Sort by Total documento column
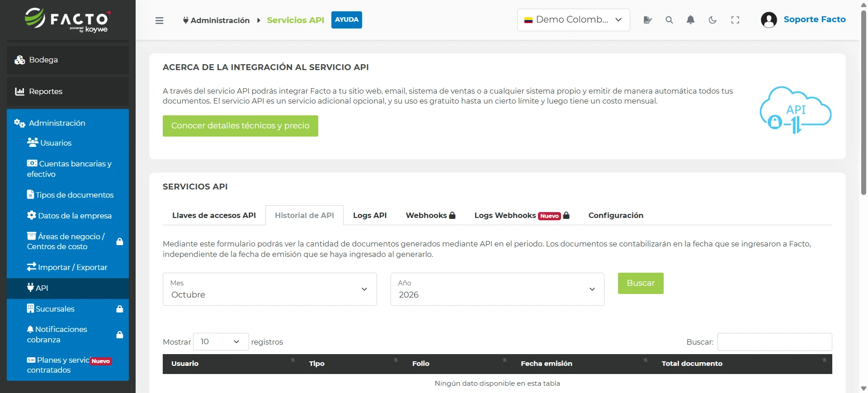This screenshot has width=868, height=393. (743, 364)
